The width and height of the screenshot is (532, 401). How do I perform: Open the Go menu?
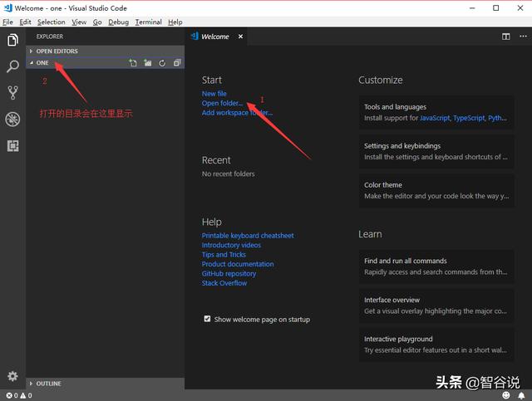[x=97, y=22]
